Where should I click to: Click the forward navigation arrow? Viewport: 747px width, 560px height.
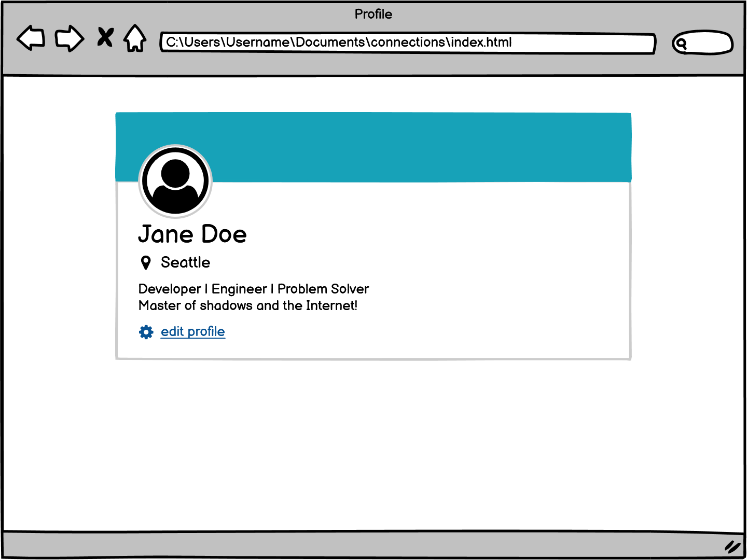tap(69, 38)
